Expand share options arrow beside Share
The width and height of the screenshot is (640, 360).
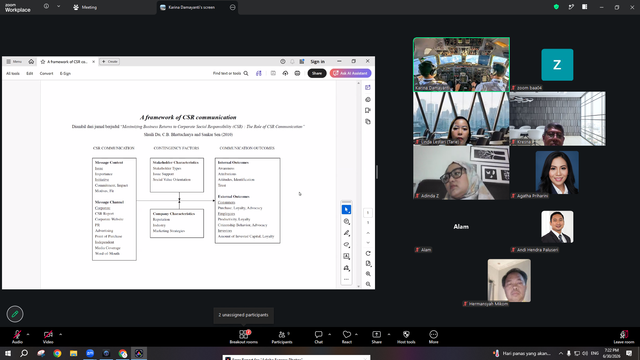coord(389,334)
